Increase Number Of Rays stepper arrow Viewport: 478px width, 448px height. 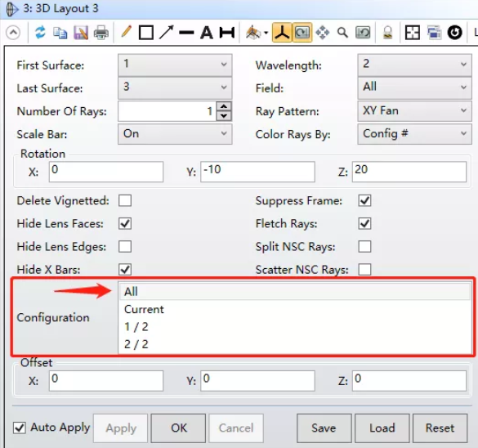click(x=224, y=106)
